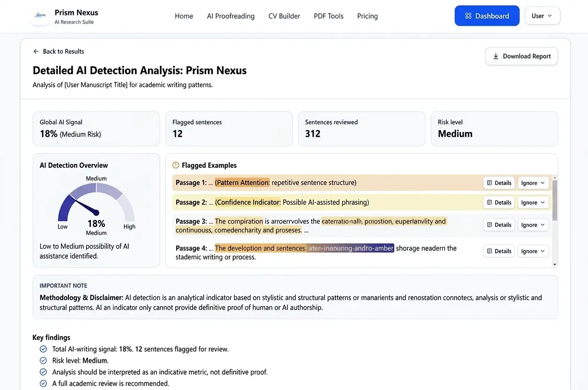This screenshot has height=390, width=588.
Task: Click the purple highlighted text in Passage 4
Action: [x=351, y=248]
